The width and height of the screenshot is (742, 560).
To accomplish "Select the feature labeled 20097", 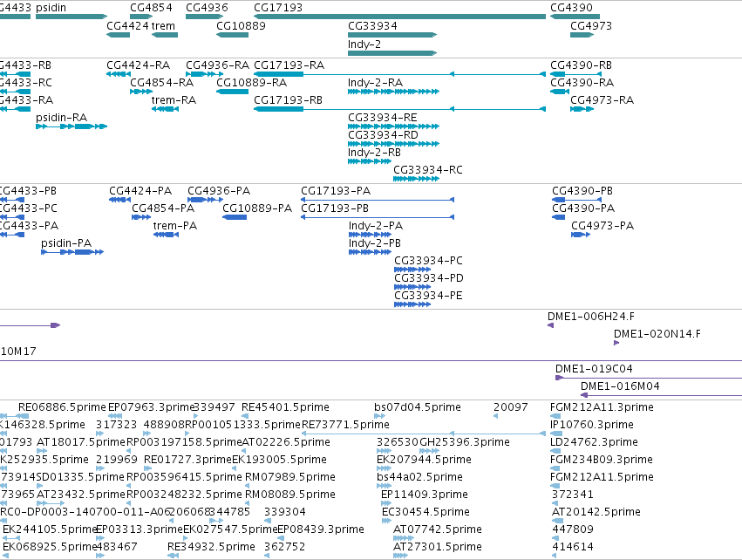I will 511,407.
